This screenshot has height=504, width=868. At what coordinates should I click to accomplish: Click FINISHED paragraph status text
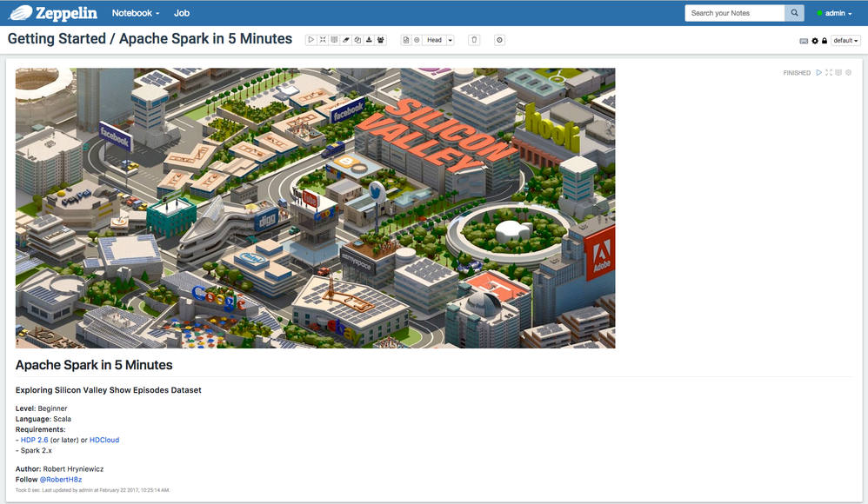click(797, 73)
